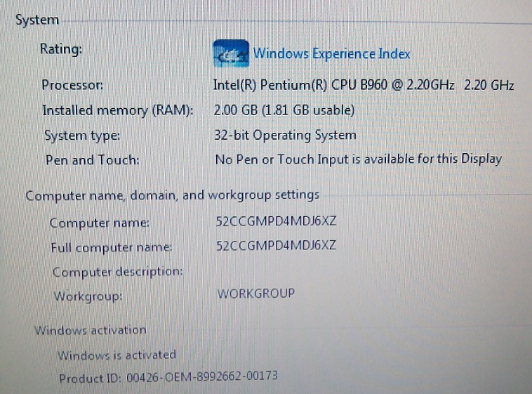Select the Processor label

(72, 85)
